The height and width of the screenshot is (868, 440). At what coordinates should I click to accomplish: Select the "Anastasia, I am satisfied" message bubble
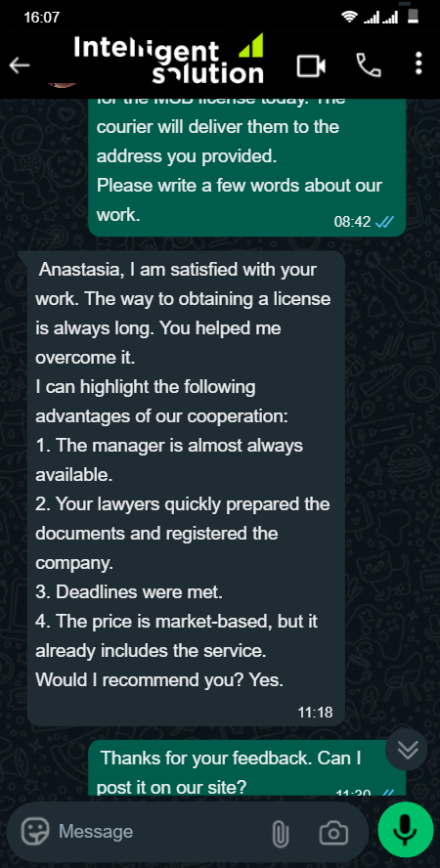tap(186, 488)
